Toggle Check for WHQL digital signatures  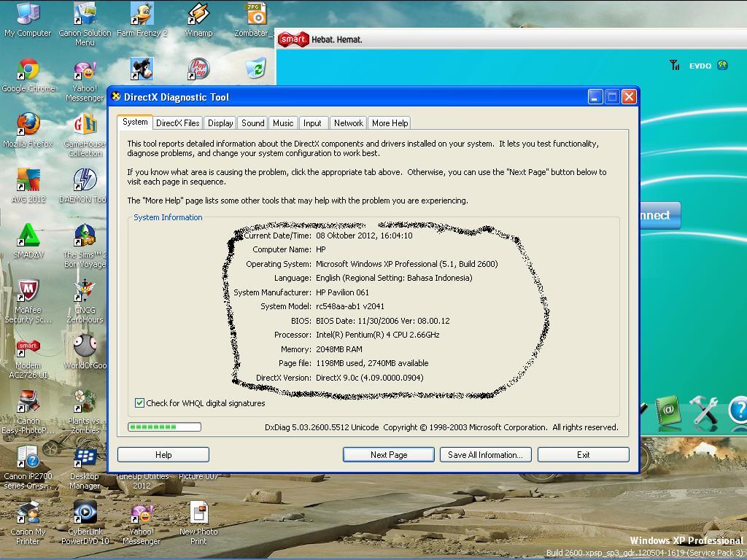[x=139, y=403]
